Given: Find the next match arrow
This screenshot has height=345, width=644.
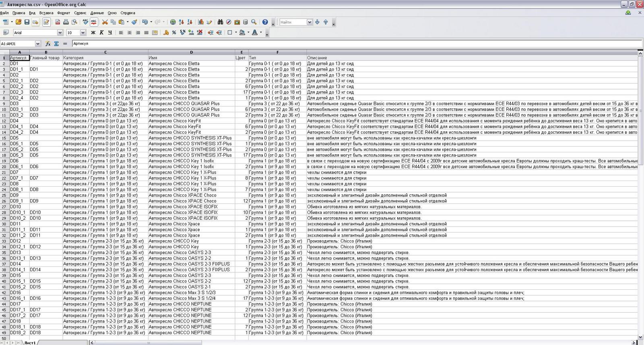Looking at the screenshot, I should [317, 22].
